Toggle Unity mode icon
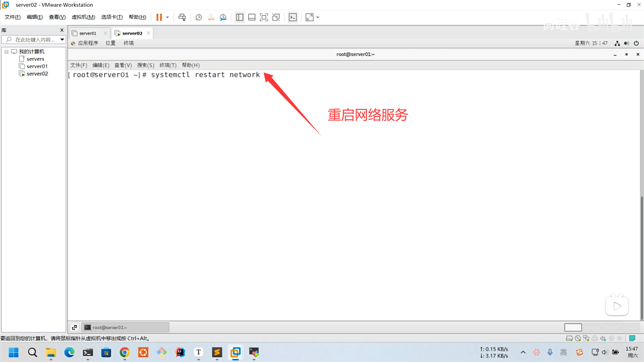The image size is (644, 362). [276, 17]
